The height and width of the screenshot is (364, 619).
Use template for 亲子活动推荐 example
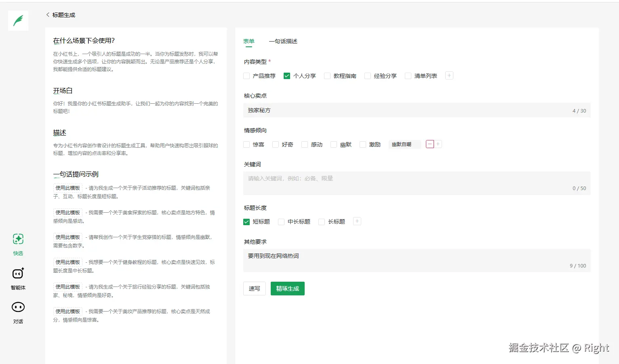pos(68,188)
